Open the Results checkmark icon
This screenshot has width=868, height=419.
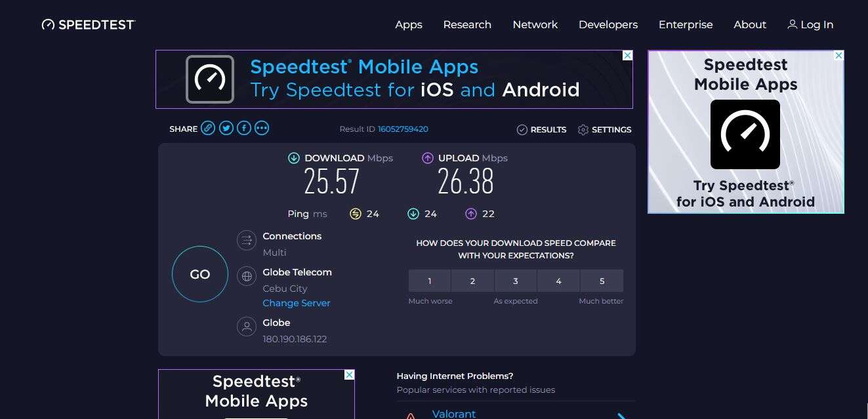tap(522, 130)
